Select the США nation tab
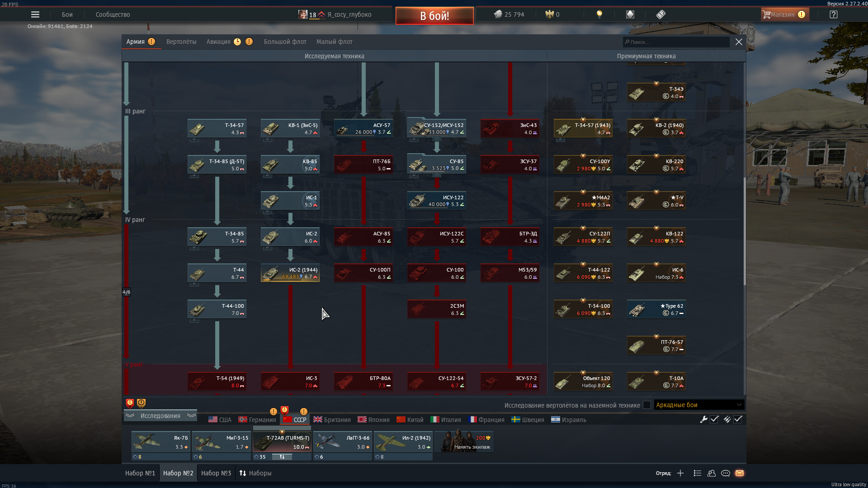This screenshot has width=868, height=488. click(x=220, y=419)
